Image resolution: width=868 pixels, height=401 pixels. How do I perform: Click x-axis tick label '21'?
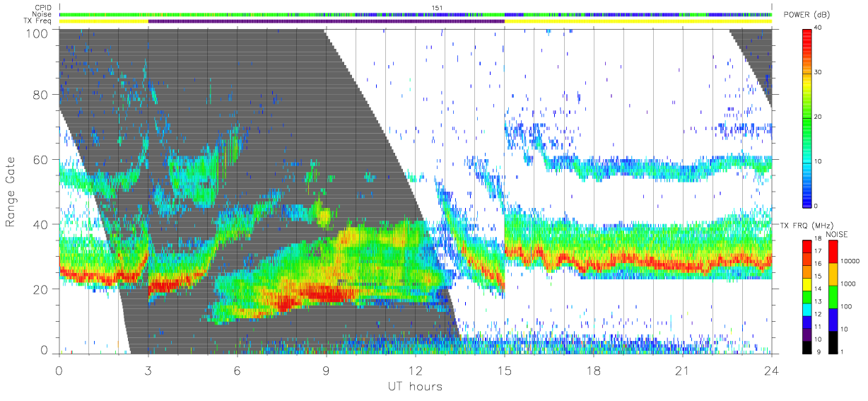[683, 371]
